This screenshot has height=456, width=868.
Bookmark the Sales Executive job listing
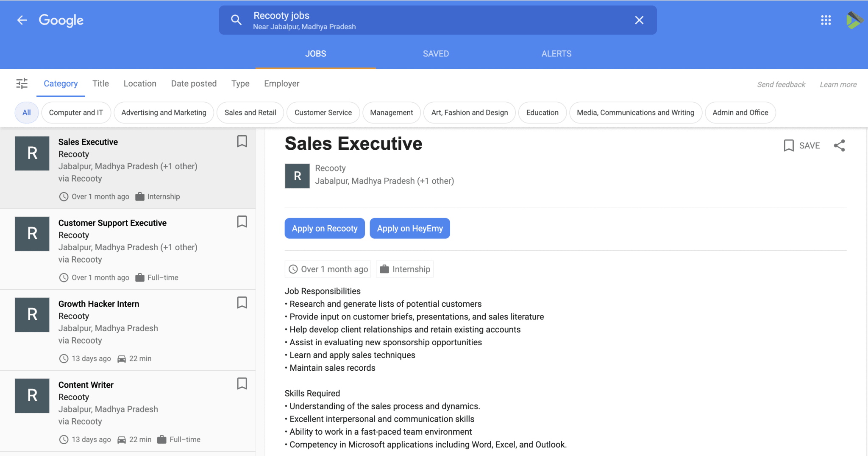(242, 142)
